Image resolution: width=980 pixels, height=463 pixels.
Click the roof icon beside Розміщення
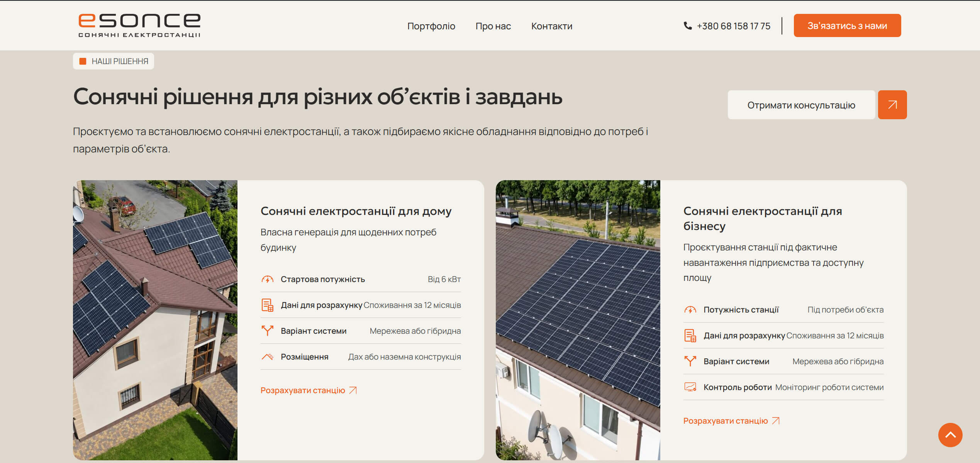pyautogui.click(x=267, y=357)
